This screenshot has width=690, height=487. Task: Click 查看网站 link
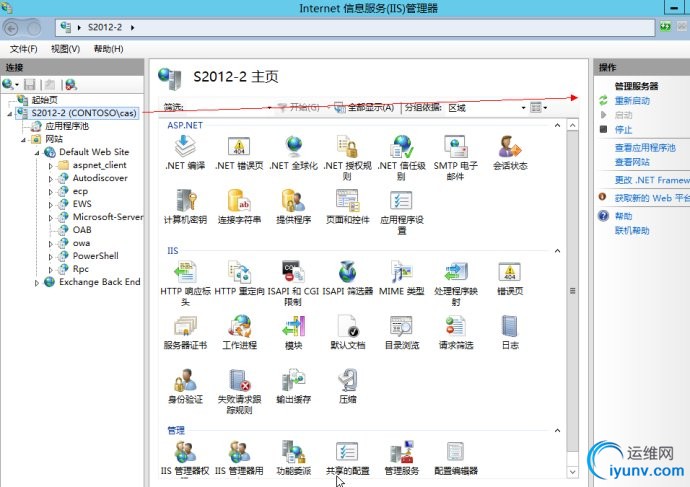[632, 162]
